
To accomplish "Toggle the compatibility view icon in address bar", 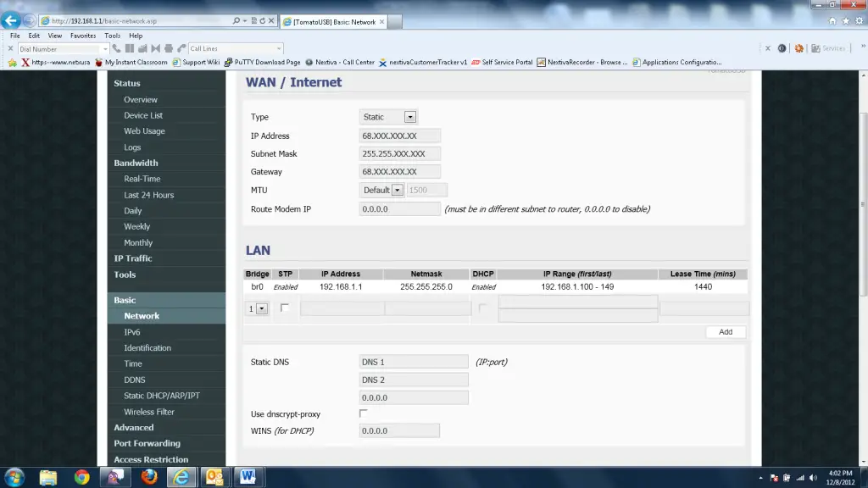I will click(254, 21).
